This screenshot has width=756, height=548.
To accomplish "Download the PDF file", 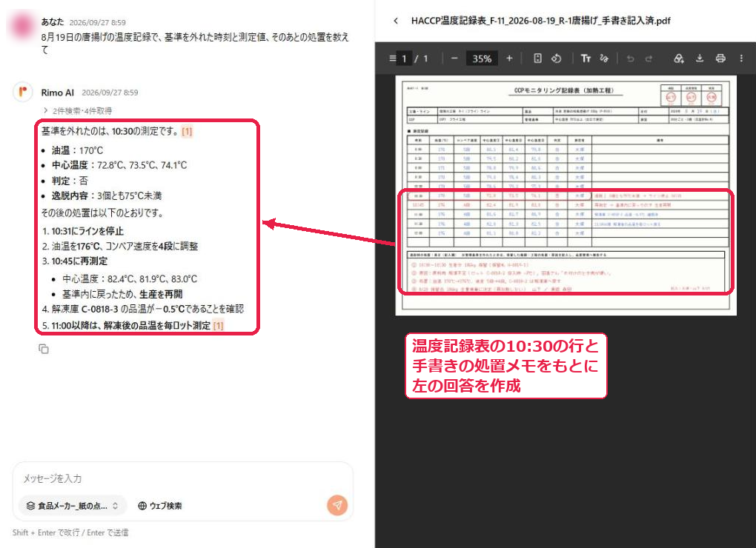I will coord(700,59).
